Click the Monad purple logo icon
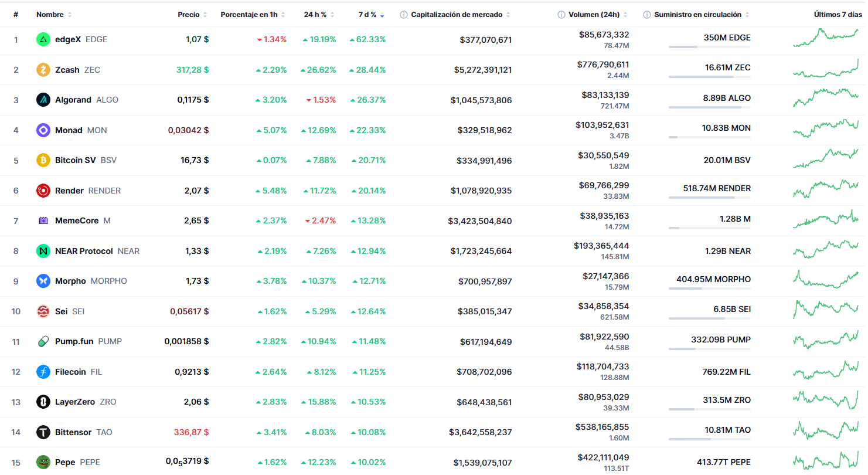The height and width of the screenshot is (475, 868). (x=43, y=130)
